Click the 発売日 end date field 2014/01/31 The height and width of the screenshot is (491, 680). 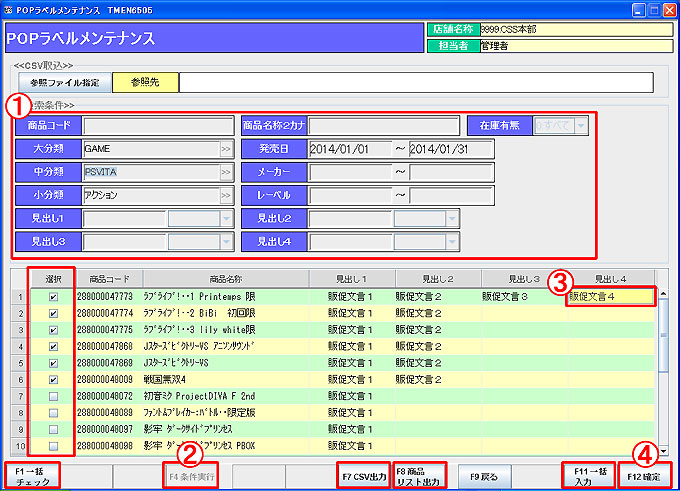[451, 149]
